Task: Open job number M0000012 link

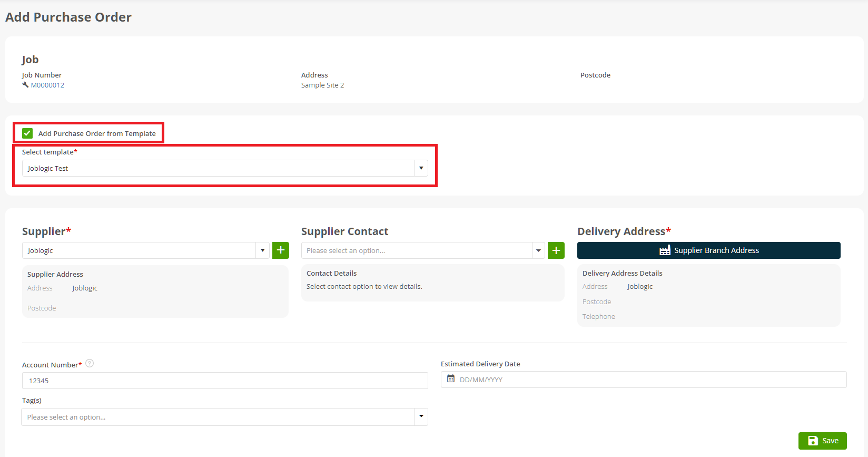Action: [47, 85]
